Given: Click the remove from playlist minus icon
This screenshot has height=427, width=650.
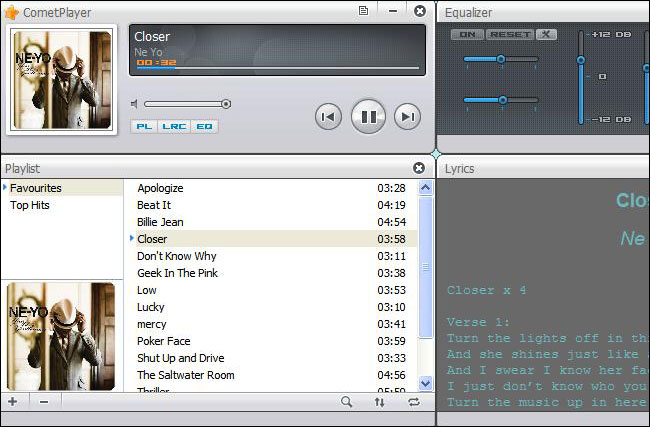Looking at the screenshot, I should [44, 401].
